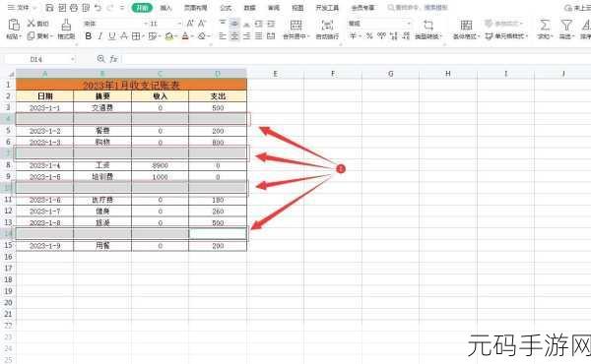
Task: Click the cell borders icon
Action: point(135,36)
